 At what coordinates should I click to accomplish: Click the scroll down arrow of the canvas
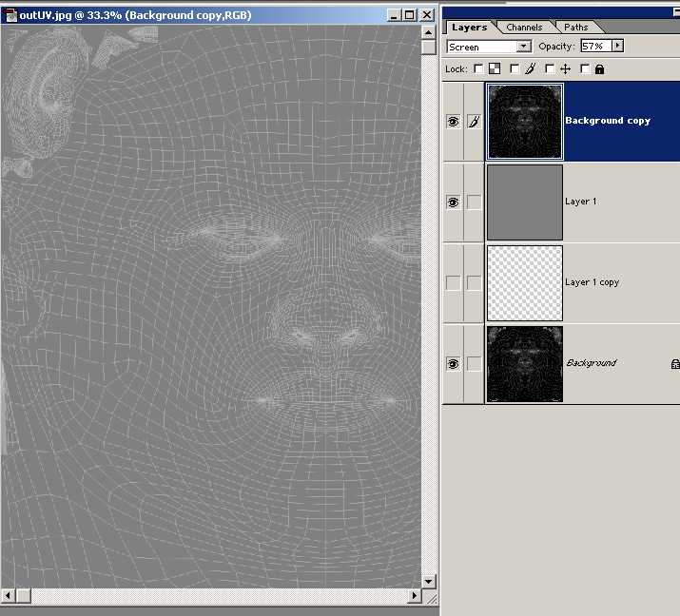coord(428,580)
